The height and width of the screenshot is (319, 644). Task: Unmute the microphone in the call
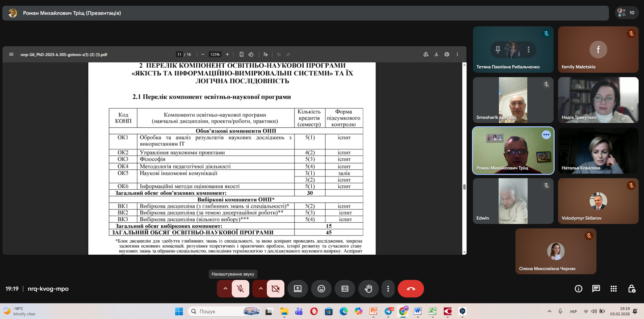point(241,289)
